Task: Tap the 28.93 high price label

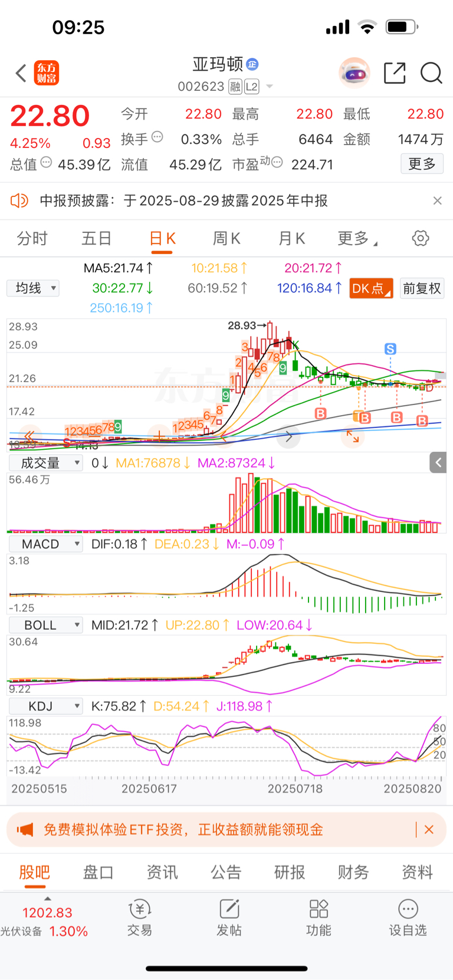Action: [242, 325]
